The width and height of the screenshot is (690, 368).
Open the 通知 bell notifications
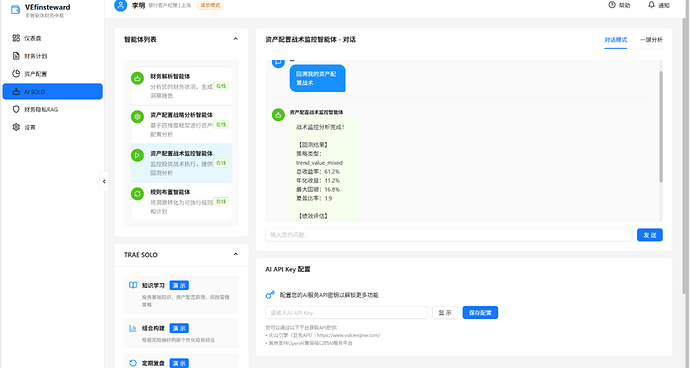pyautogui.click(x=651, y=5)
